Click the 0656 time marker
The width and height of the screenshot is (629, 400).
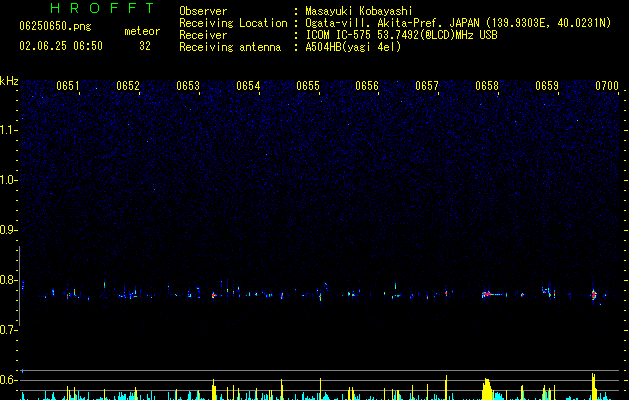click(x=367, y=86)
